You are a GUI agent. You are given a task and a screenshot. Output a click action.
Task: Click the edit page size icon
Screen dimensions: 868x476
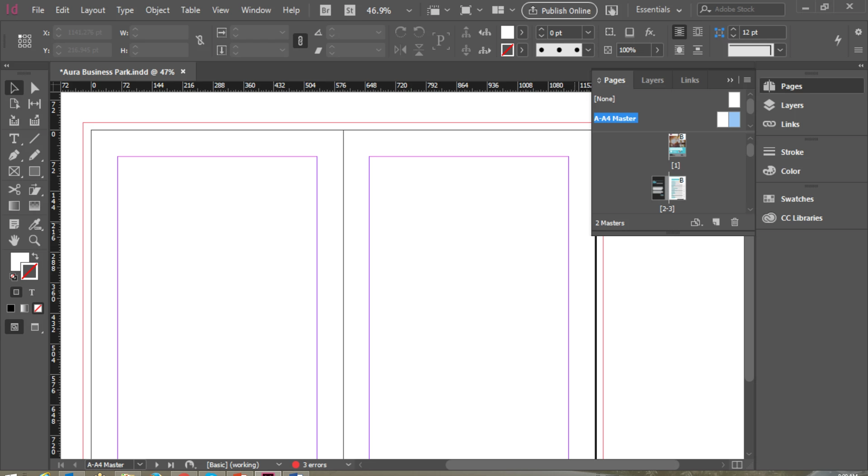click(696, 222)
